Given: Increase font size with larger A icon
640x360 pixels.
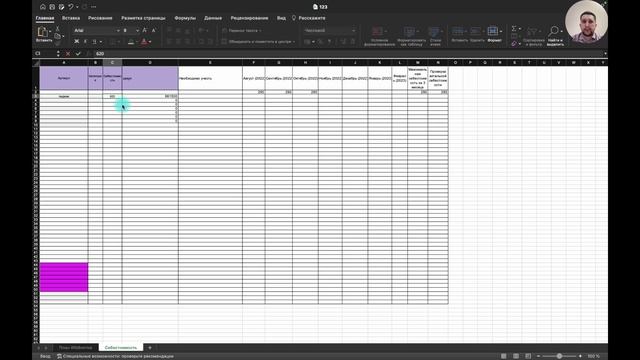Looking at the screenshot, I should click(x=144, y=30).
